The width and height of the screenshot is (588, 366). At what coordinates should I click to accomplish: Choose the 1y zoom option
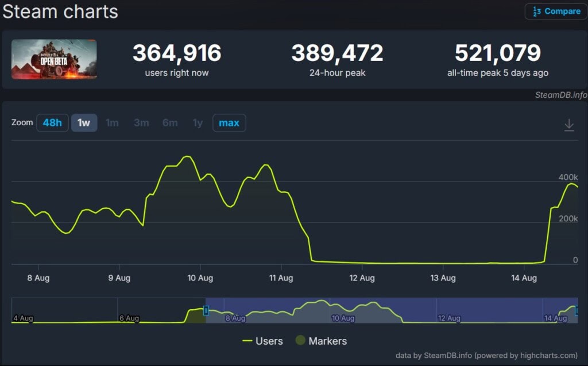coord(198,123)
